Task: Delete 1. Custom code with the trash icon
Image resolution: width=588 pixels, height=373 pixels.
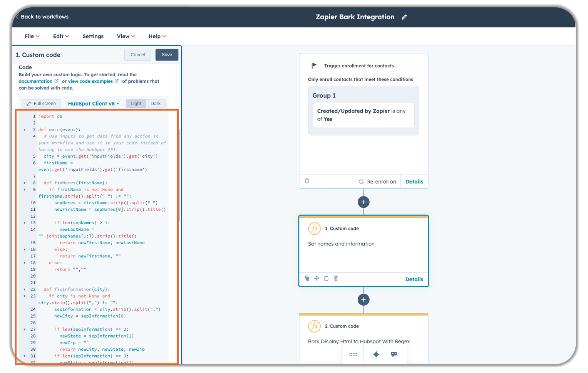Action: (336, 278)
